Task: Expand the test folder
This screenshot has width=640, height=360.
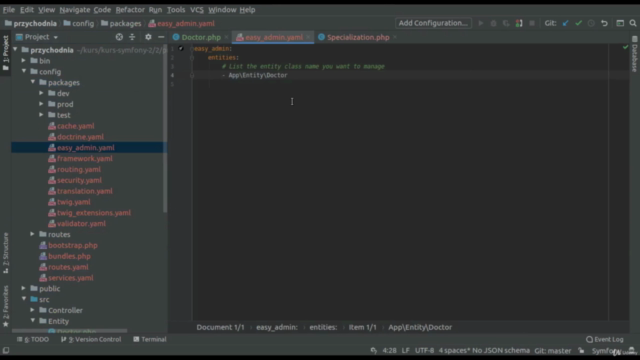Action: 41,115
